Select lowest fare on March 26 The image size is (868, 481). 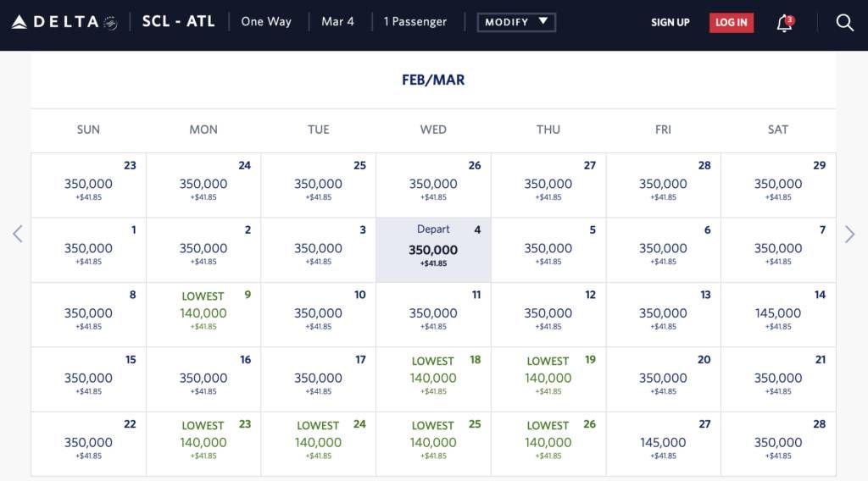click(x=548, y=444)
